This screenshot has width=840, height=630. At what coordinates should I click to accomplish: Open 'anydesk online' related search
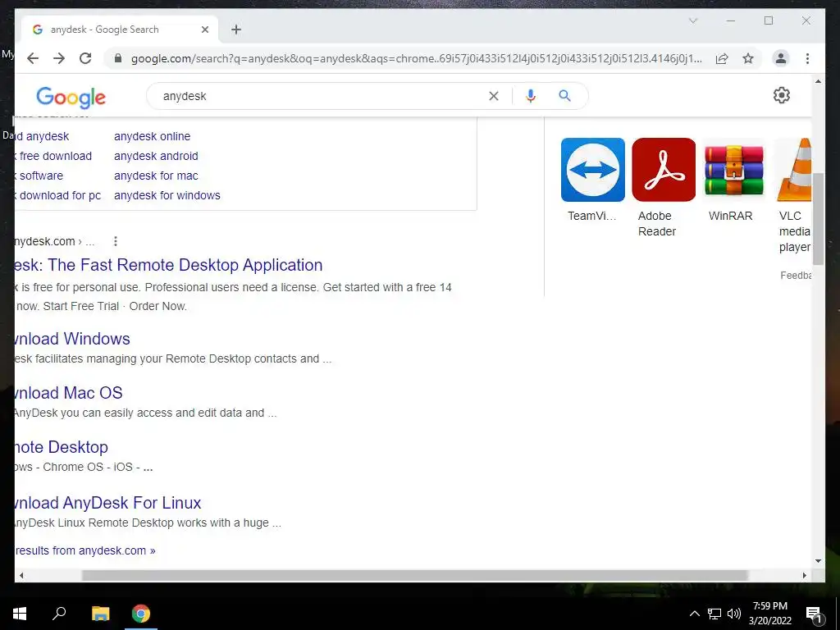point(152,136)
